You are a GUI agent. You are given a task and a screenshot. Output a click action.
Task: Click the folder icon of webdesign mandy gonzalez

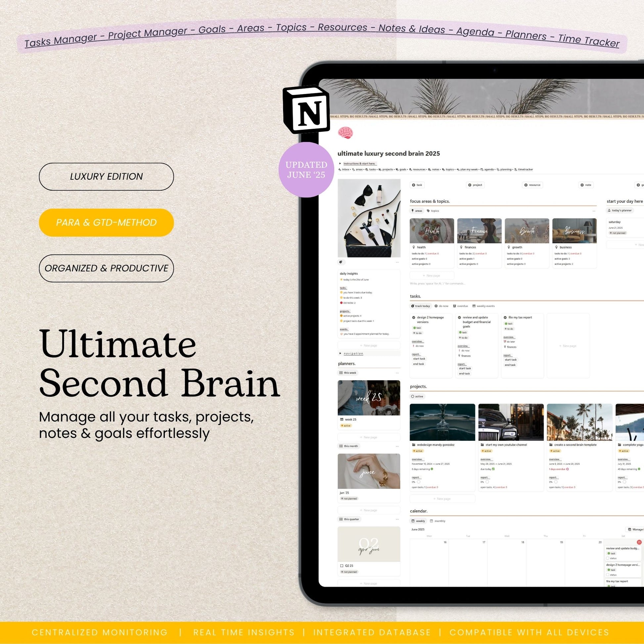(x=414, y=445)
